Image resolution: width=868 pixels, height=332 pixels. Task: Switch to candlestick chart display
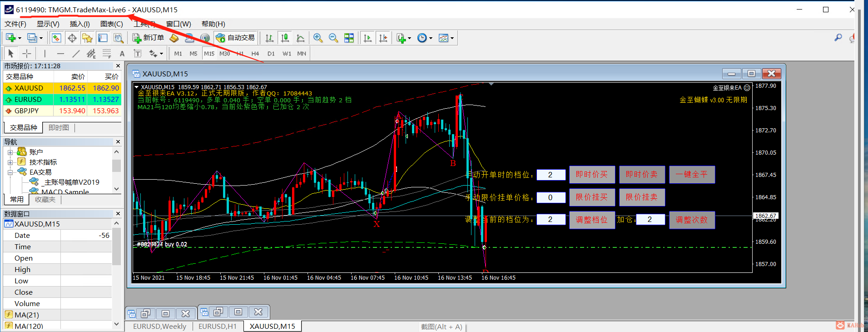[285, 38]
